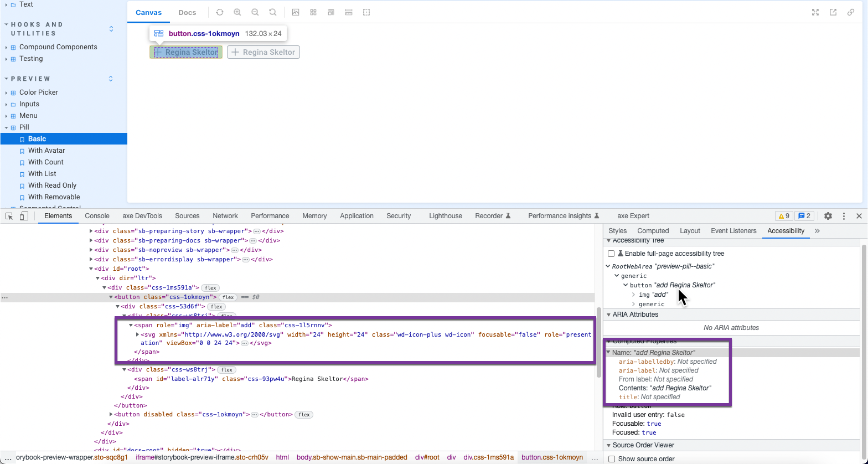The image size is (868, 464).
Task: Show the 2 messages badge
Action: [804, 216]
